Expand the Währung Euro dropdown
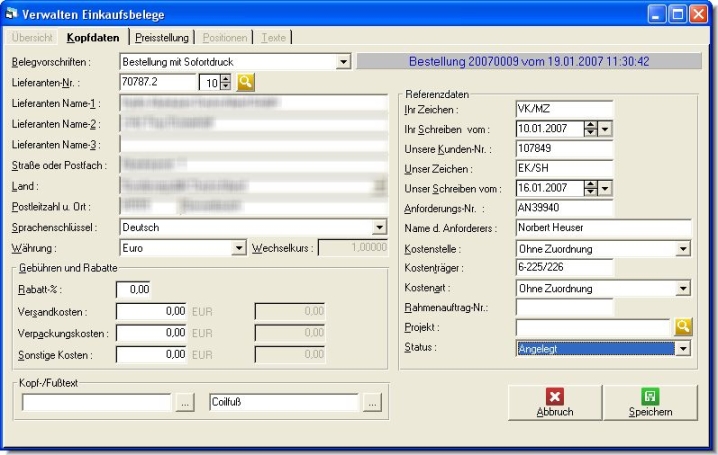Viewport: 718px width, 455px height. (x=239, y=247)
